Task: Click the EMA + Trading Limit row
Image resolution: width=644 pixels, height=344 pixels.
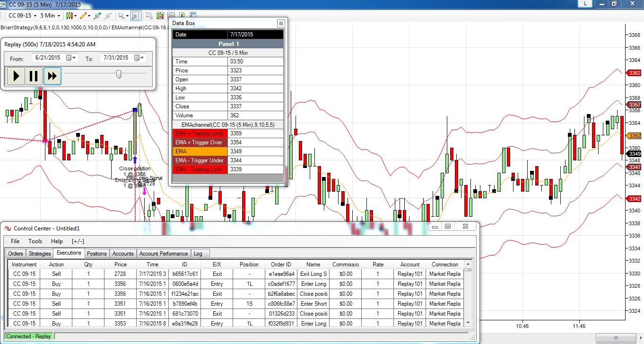Action: point(228,133)
